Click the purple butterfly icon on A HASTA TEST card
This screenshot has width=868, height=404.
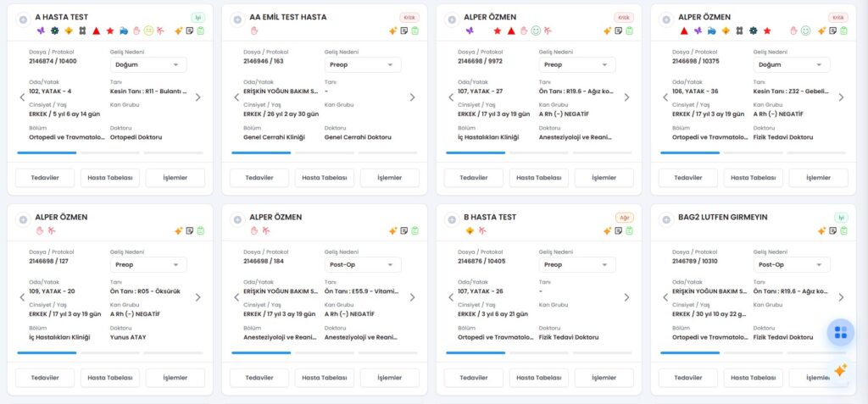pos(42,30)
